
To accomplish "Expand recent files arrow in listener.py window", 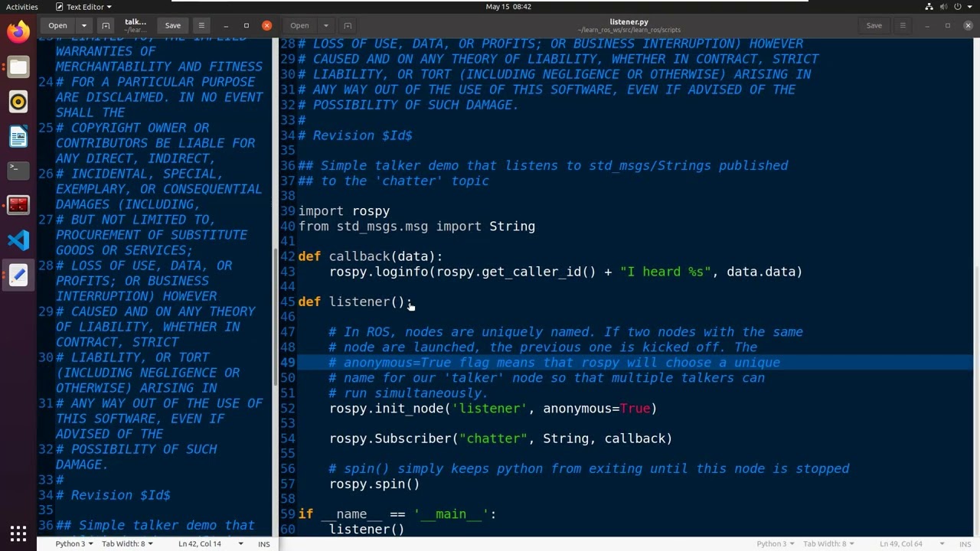I will 325,25.
